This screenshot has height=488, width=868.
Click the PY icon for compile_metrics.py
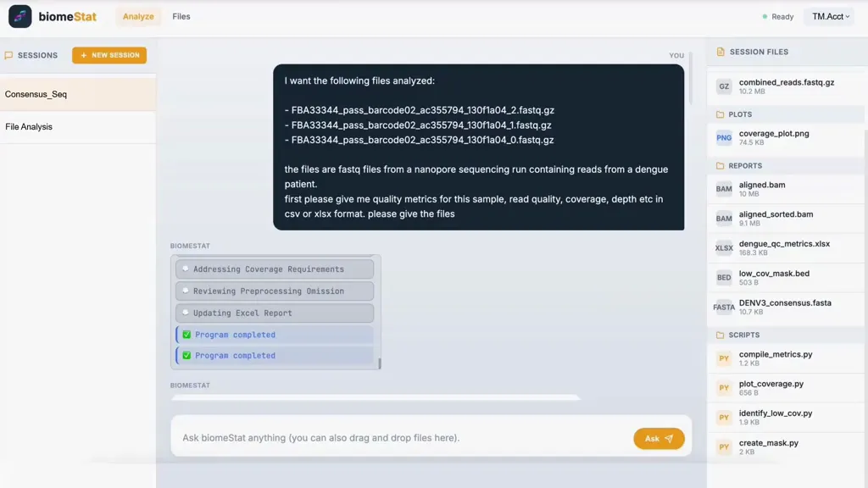(x=723, y=358)
